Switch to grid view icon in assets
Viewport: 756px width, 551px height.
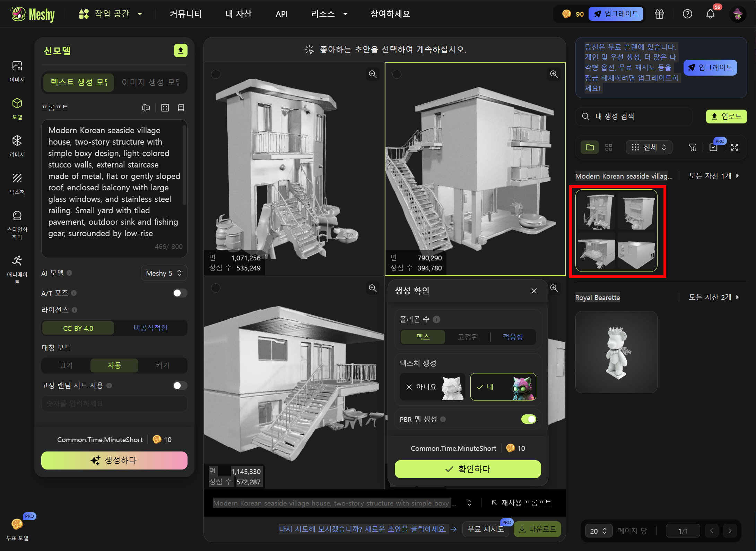(609, 147)
